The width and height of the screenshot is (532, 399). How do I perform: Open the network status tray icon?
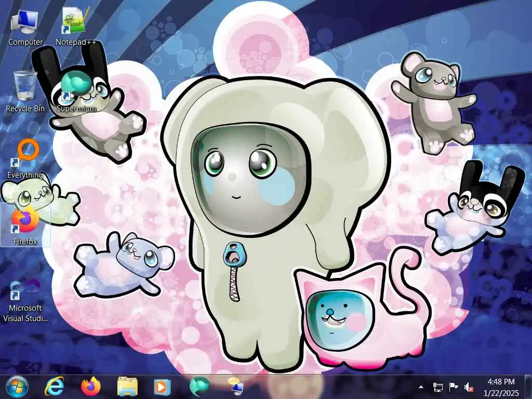(438, 387)
